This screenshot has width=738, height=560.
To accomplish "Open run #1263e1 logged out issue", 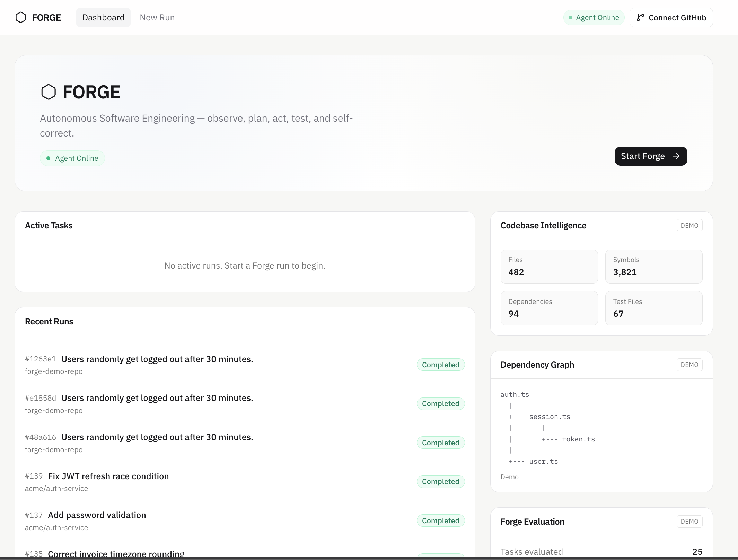I will [245, 365].
